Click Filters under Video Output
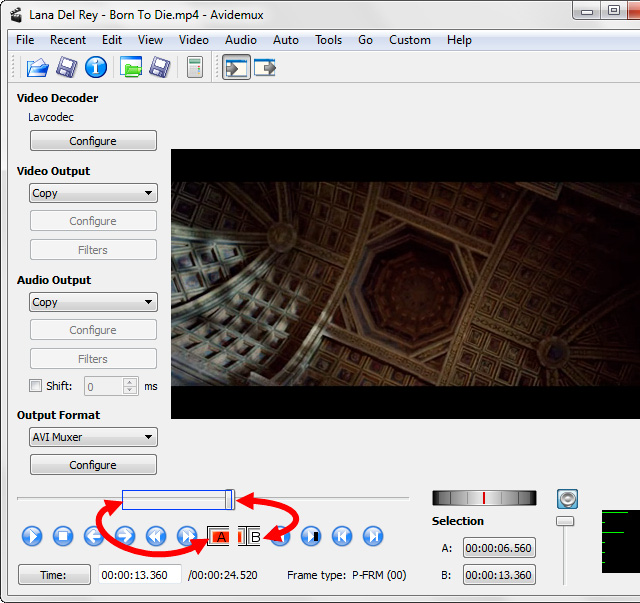The width and height of the screenshot is (640, 603). click(93, 250)
